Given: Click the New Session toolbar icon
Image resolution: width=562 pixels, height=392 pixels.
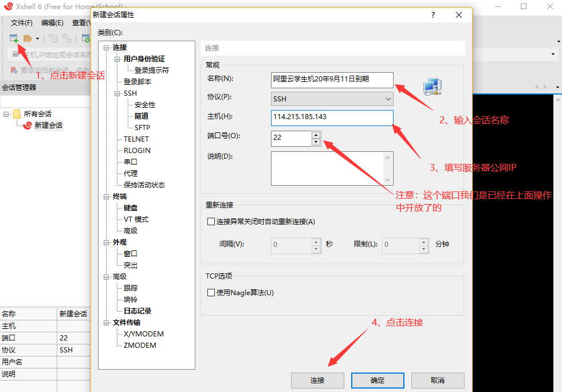Looking at the screenshot, I should pyautogui.click(x=13, y=38).
